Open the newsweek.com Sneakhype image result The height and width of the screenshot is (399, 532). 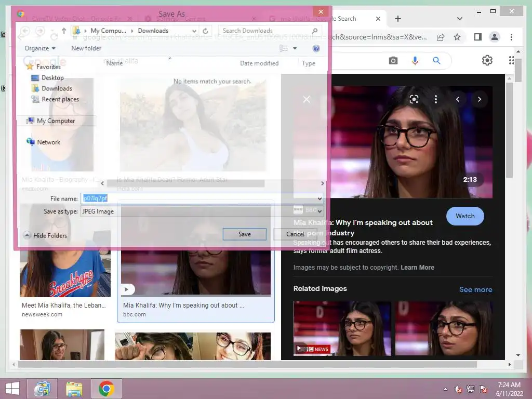[65, 273]
